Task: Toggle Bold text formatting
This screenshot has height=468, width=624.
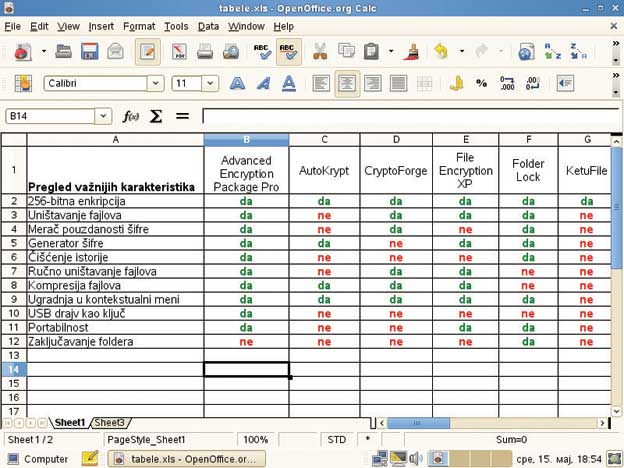Action: pos(238,84)
